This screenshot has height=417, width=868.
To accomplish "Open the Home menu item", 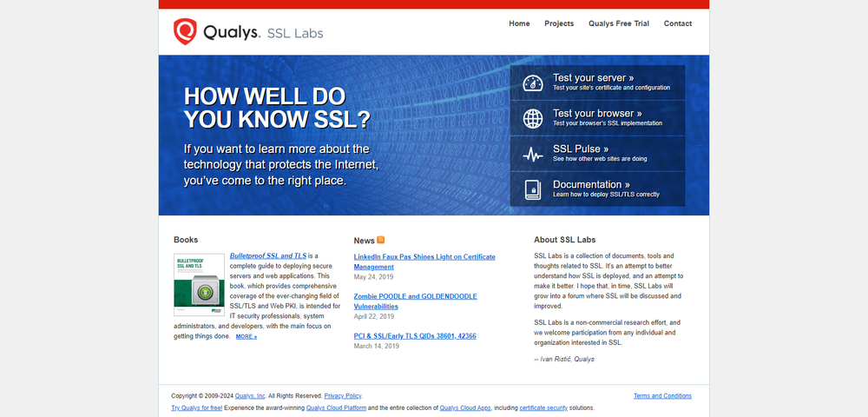I will [x=519, y=23].
